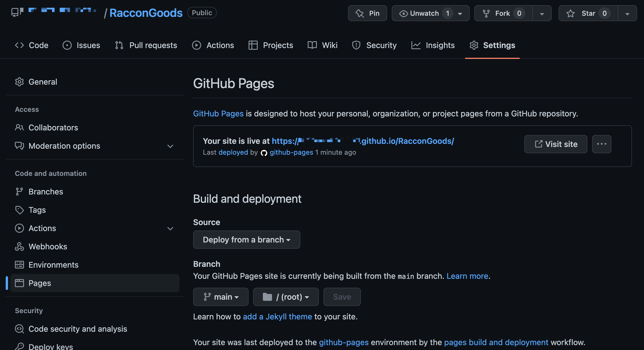Open the Star lists dropdown arrow
The height and width of the screenshot is (350, 644).
click(x=627, y=13)
